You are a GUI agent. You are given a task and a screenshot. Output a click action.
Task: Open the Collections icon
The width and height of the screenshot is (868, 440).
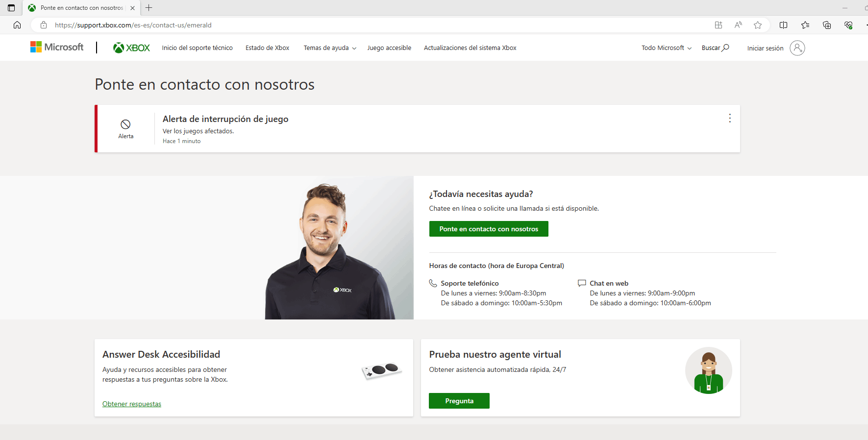pos(827,25)
